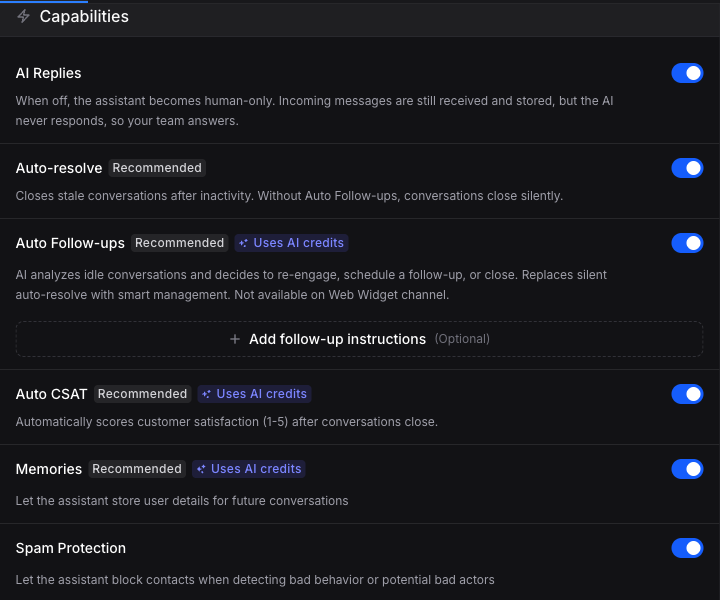The height and width of the screenshot is (600, 720).
Task: Click the sparkle icon in Memories credits badge
Action: click(201, 469)
